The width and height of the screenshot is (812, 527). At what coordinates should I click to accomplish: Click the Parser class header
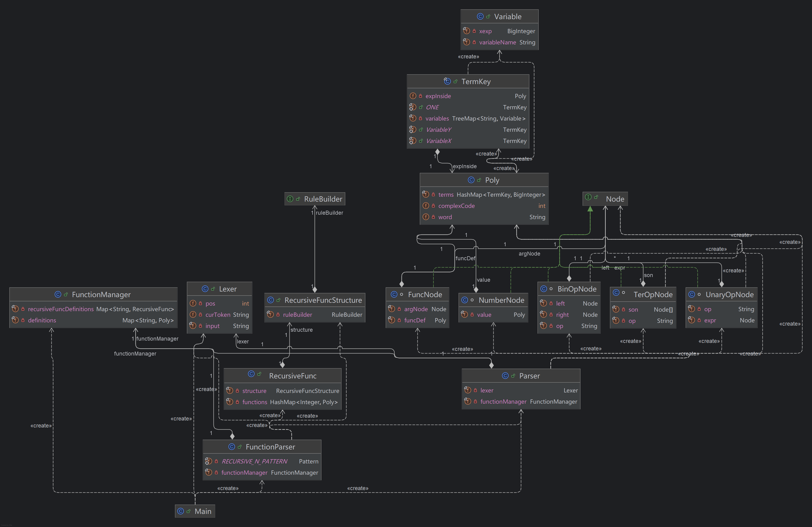[529, 376]
